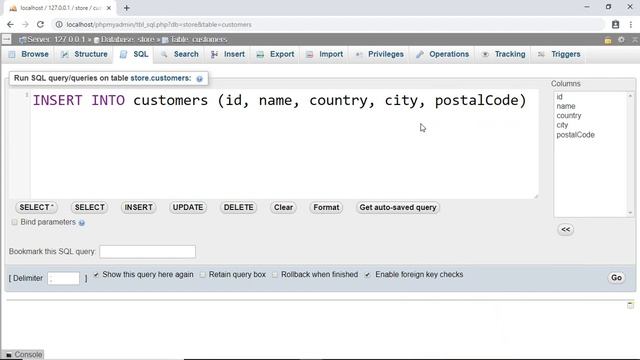Viewport: 640px width, 360px height.
Task: Click the SELECT * query button
Action: click(x=36, y=207)
